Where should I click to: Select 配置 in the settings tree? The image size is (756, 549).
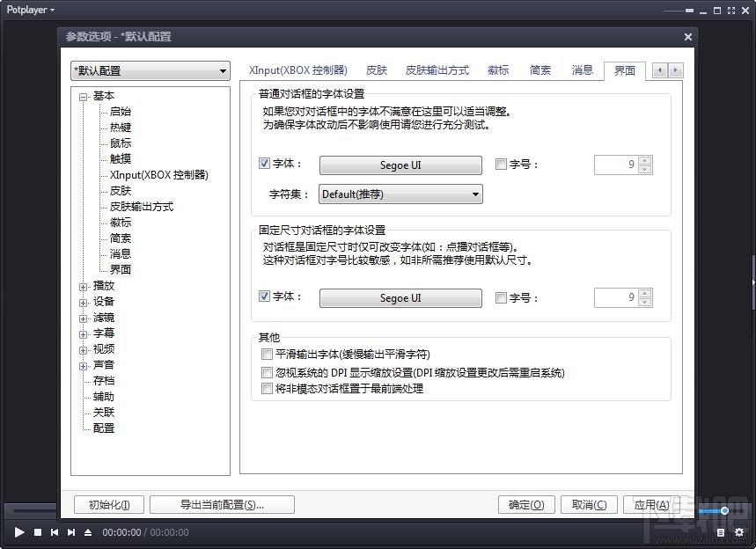click(104, 428)
